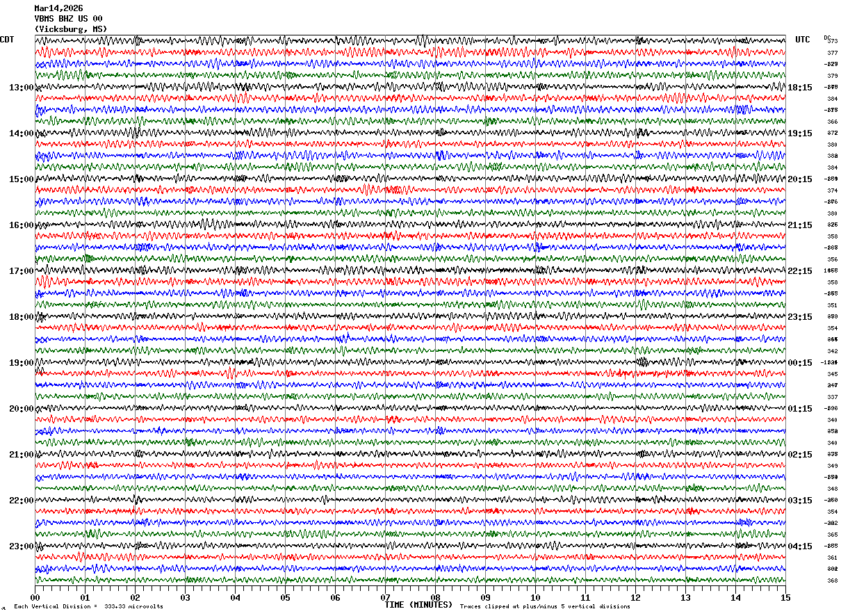This screenshot has height=616, width=841.
Task: Select the 15:00 CDT time label
Action: [22, 179]
